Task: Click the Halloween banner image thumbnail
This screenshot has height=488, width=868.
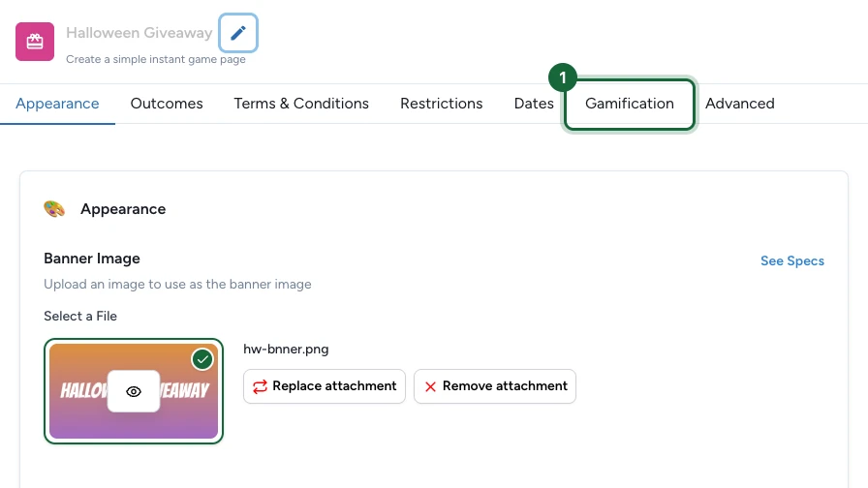Action: 134,391
